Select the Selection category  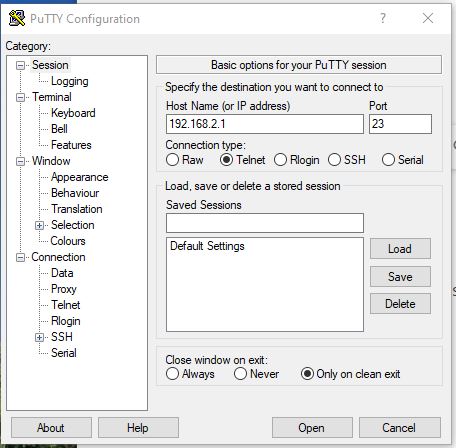pyautogui.click(x=73, y=225)
